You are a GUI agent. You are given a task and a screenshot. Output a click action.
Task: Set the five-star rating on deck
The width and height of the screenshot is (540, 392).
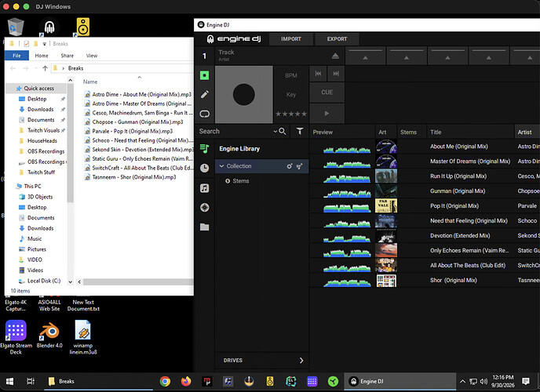[x=291, y=114]
